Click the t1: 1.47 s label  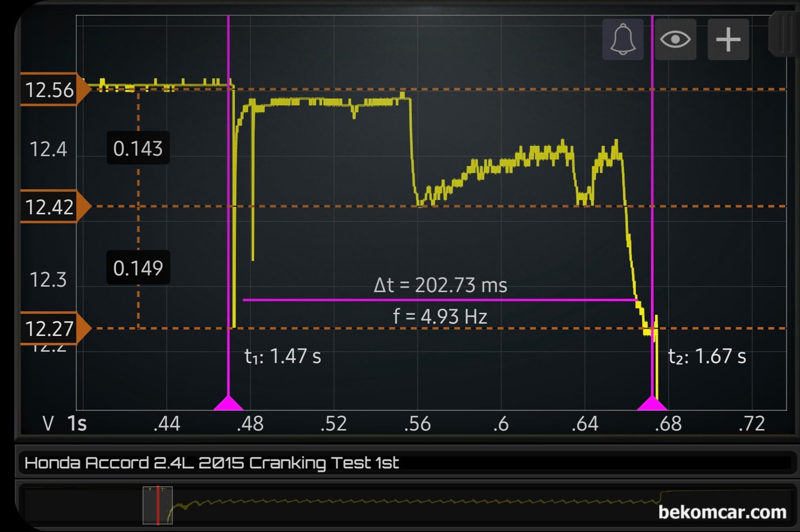[x=283, y=356]
